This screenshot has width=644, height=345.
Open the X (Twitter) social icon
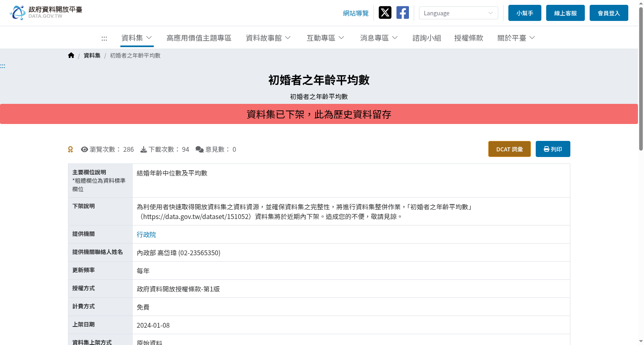tap(385, 13)
